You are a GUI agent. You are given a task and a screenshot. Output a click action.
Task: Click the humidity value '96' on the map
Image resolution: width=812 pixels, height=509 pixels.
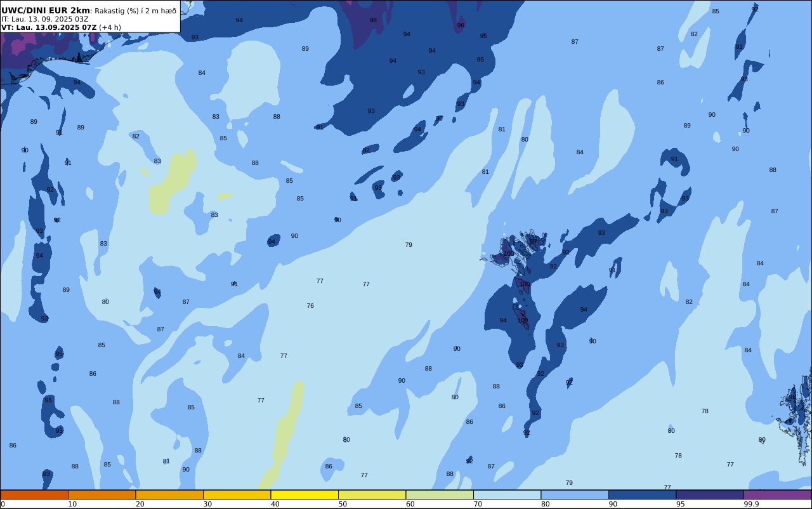(x=461, y=25)
